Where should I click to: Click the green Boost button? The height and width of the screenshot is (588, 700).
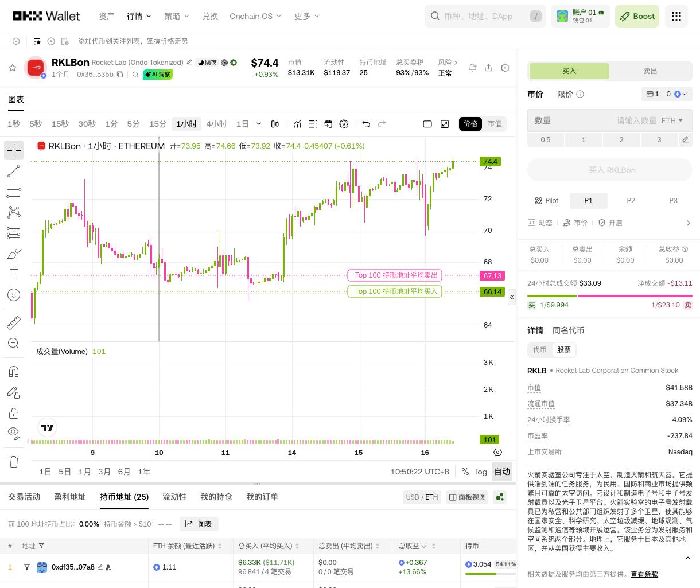click(637, 16)
